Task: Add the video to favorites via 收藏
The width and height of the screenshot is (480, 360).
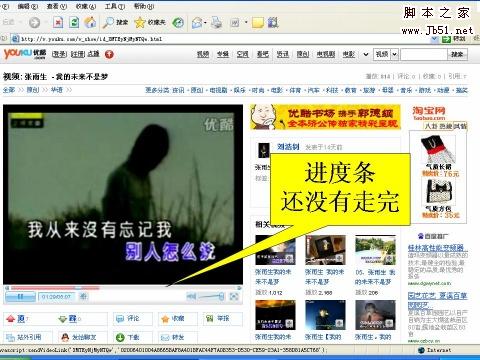Action: [178, 319]
